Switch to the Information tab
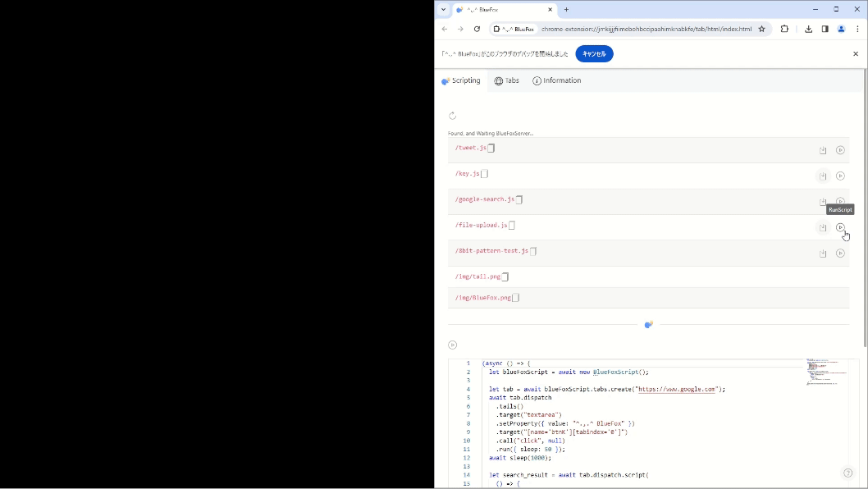 click(x=556, y=80)
